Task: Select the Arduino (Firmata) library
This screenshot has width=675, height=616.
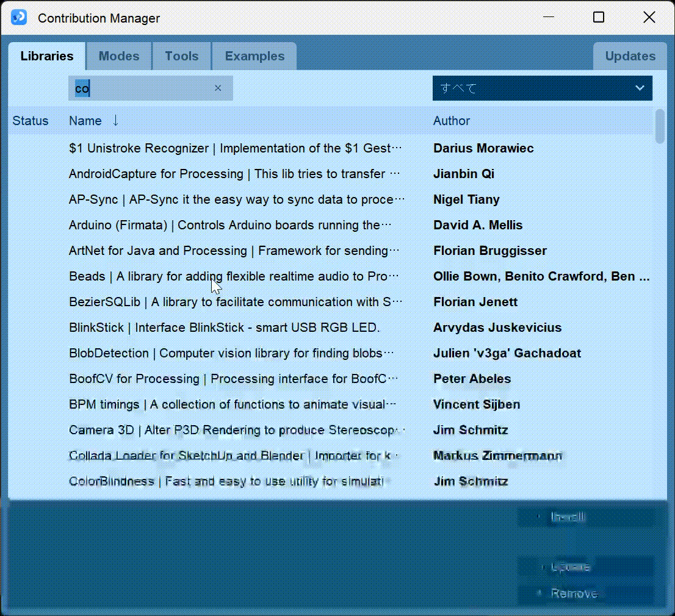Action: pyautogui.click(x=331, y=225)
